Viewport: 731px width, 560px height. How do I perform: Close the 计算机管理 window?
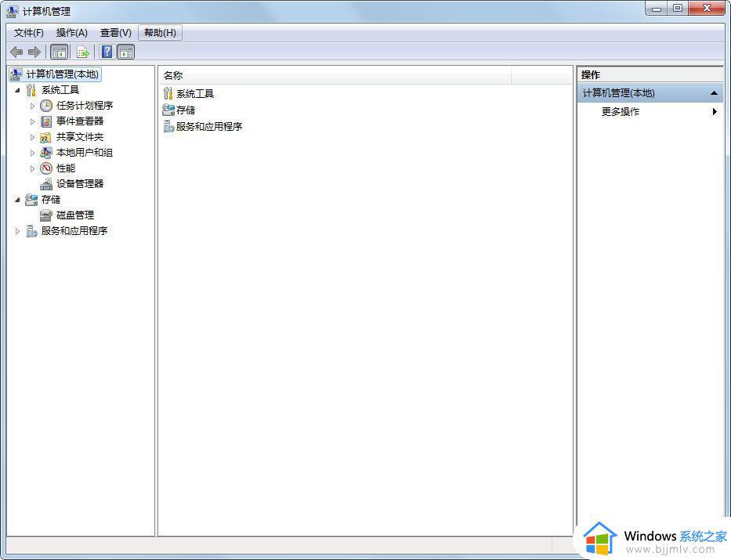707,9
